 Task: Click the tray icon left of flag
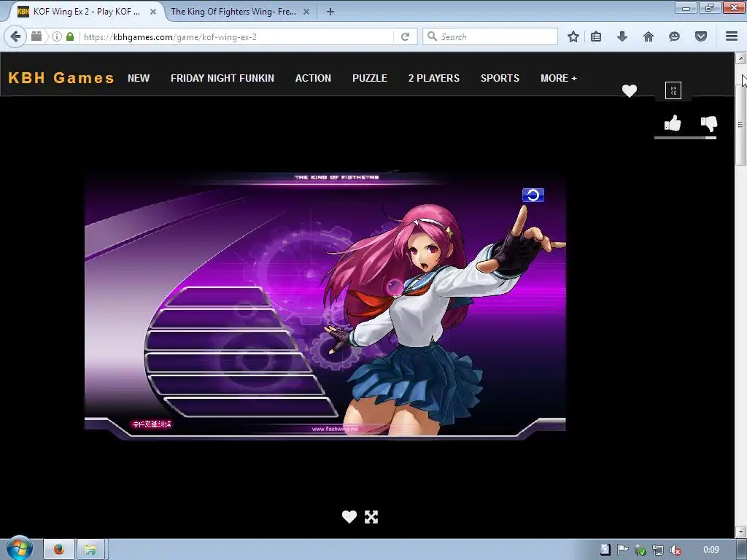pos(605,550)
